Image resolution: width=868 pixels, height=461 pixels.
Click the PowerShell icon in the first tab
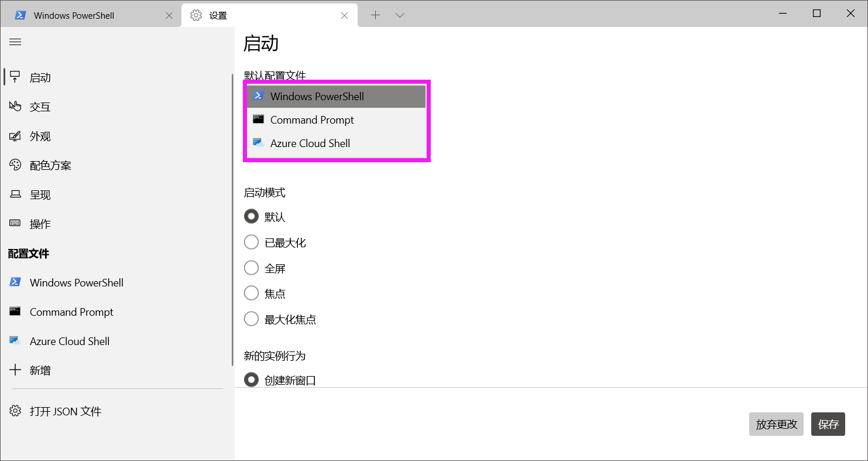[20, 15]
